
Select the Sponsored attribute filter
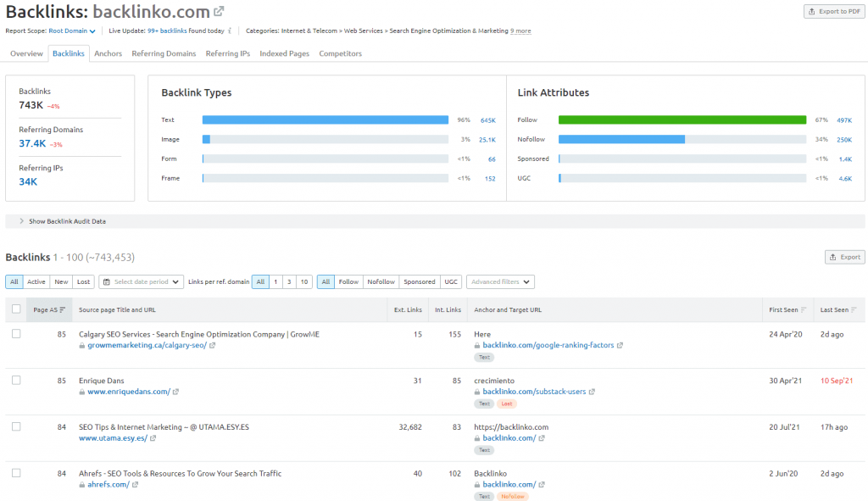(x=419, y=281)
